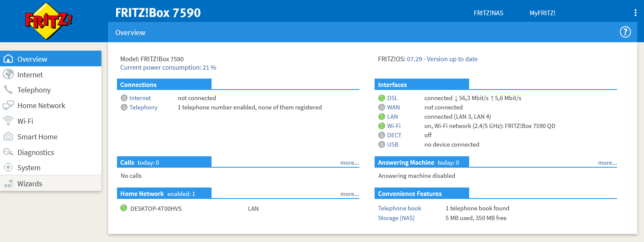Screen dimensions: 644x242
Task: Select Overview in the sidebar menu
Action: (x=51, y=59)
